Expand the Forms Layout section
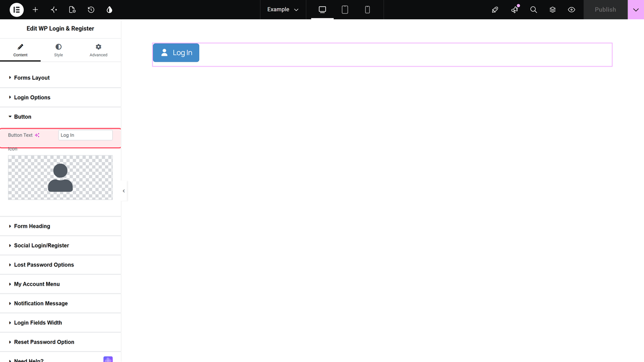 60,78
